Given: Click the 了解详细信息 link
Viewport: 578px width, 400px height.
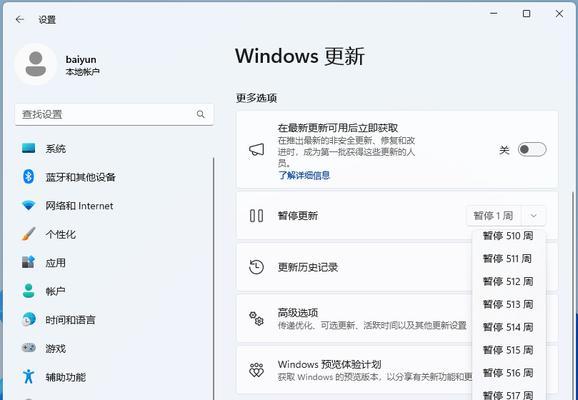Looking at the screenshot, I should [x=304, y=175].
